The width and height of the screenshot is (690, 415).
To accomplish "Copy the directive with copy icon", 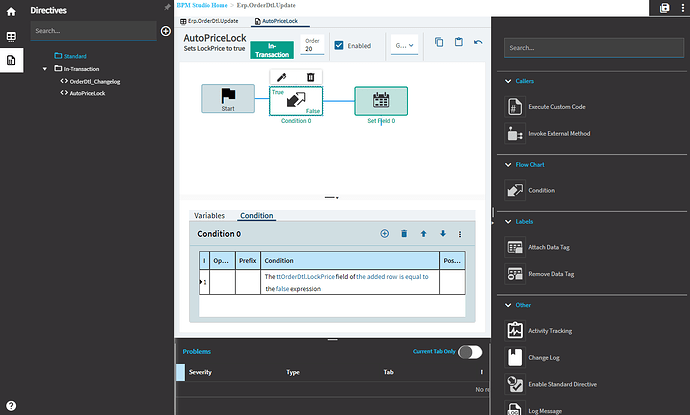I will 439,42.
